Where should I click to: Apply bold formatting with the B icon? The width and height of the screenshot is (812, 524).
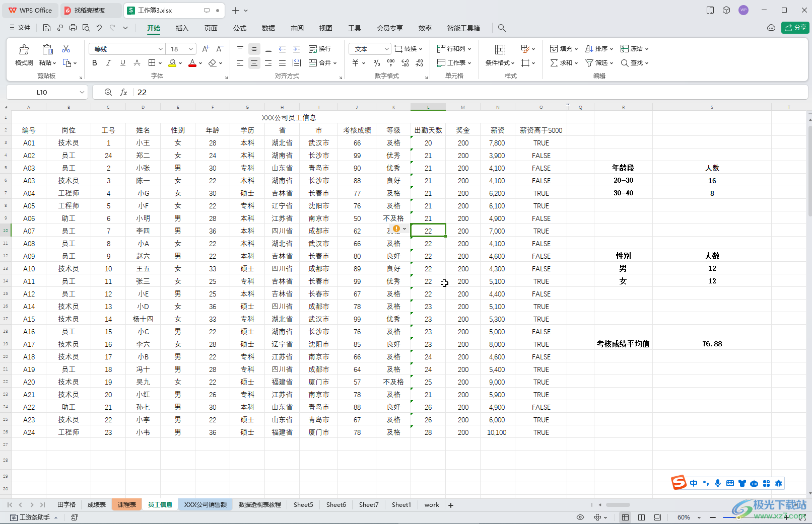click(95, 63)
